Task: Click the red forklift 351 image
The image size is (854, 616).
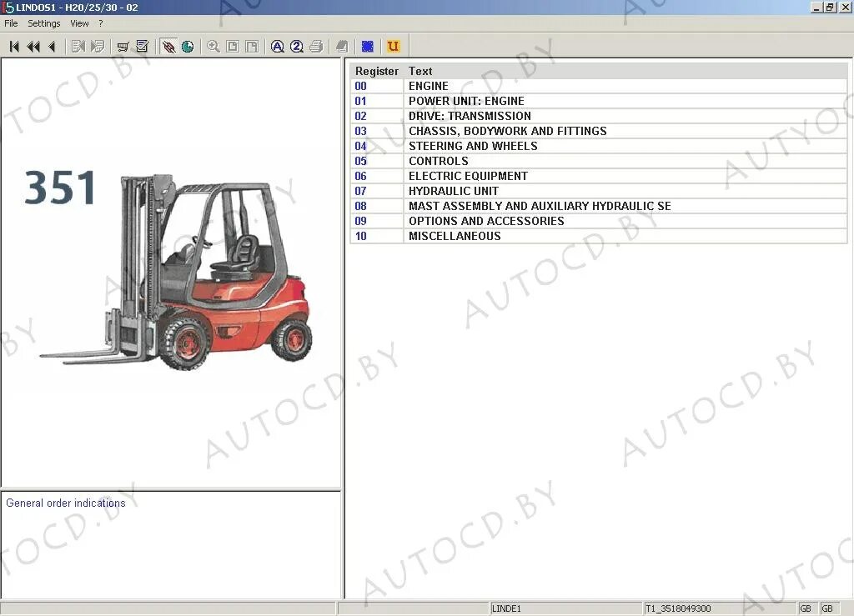Action: coord(175,272)
